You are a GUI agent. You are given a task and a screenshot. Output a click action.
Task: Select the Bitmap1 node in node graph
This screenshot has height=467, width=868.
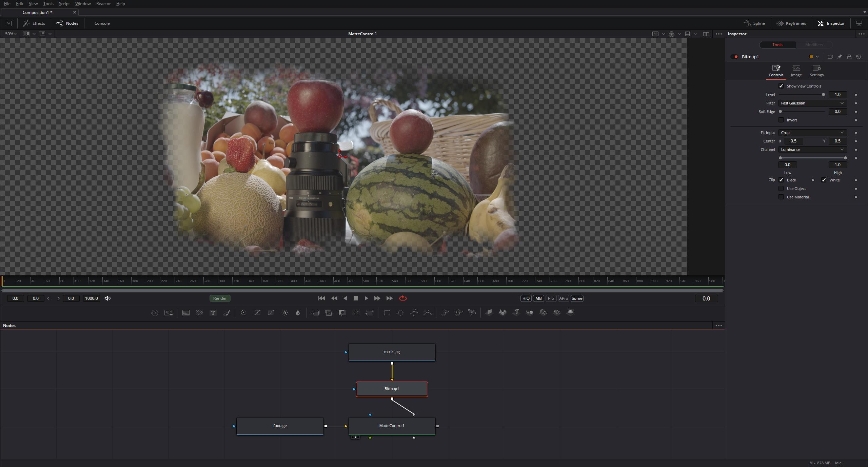tap(392, 389)
